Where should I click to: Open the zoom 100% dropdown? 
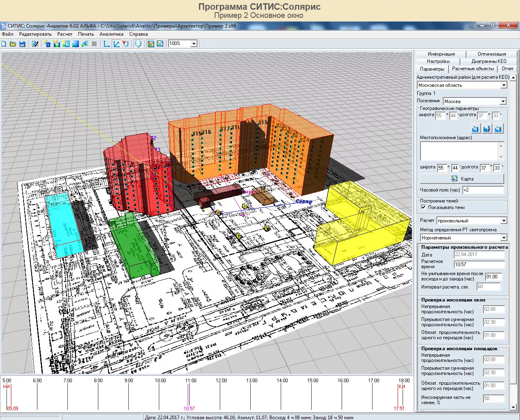pyautogui.click(x=194, y=44)
